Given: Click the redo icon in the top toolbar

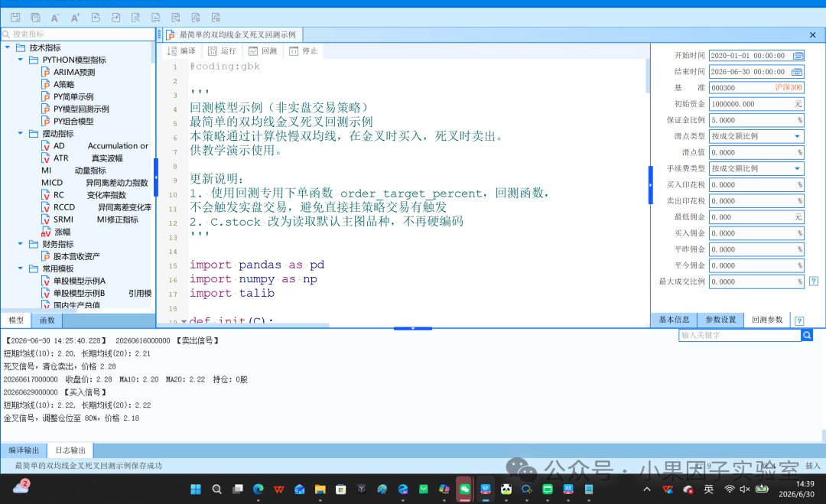Looking at the screenshot, I should (x=115, y=18).
